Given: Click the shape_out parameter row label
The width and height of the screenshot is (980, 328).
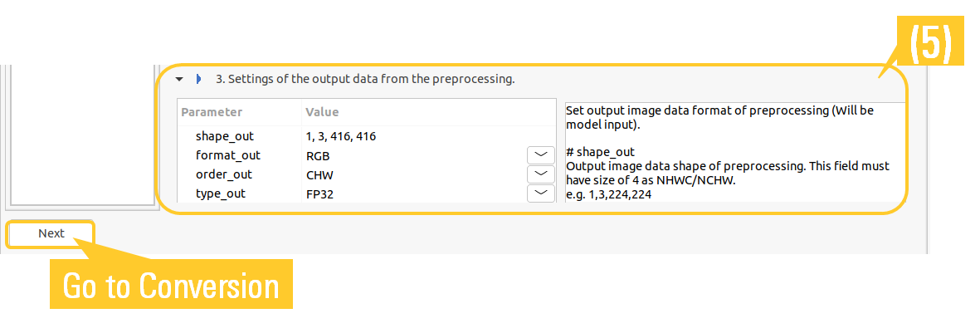Looking at the screenshot, I should click(224, 136).
